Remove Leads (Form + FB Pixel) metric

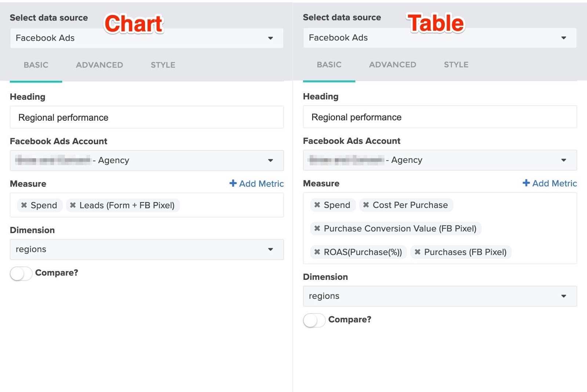coord(73,205)
